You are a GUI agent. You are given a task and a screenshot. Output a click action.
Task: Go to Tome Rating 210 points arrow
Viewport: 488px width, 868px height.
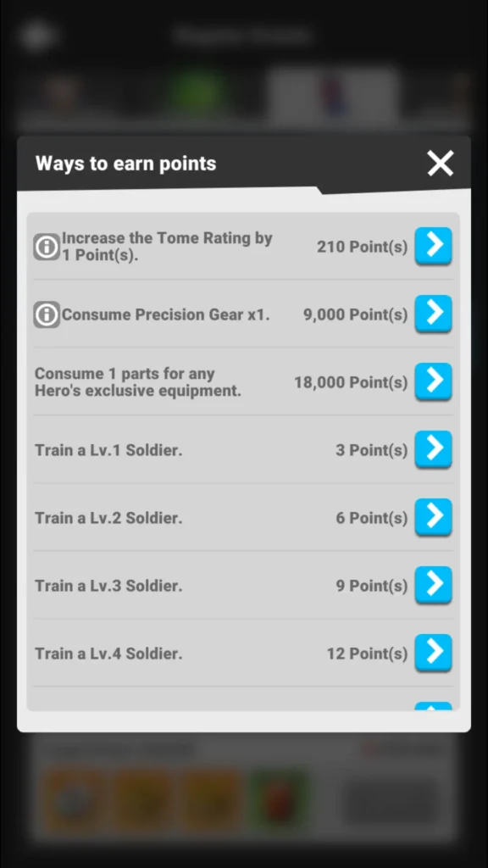tap(433, 245)
